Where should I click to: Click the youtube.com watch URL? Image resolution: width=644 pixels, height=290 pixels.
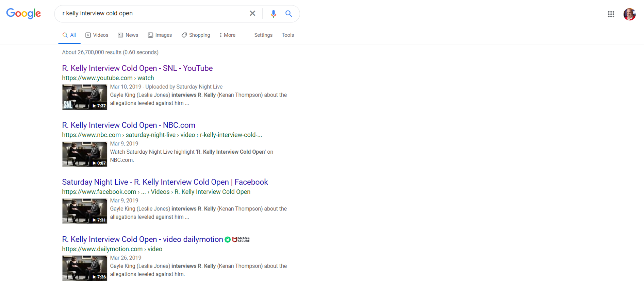click(108, 78)
